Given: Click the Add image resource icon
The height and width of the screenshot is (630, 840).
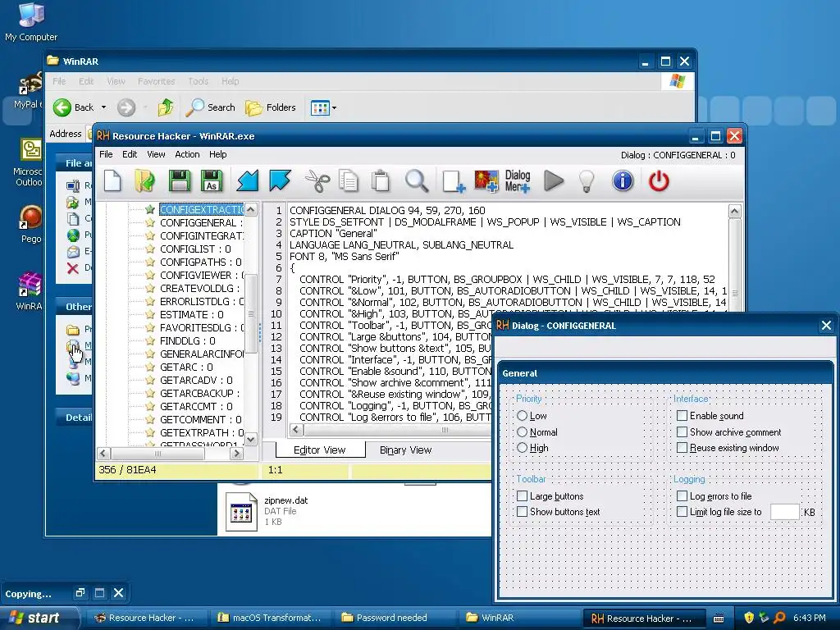Looking at the screenshot, I should [x=486, y=181].
